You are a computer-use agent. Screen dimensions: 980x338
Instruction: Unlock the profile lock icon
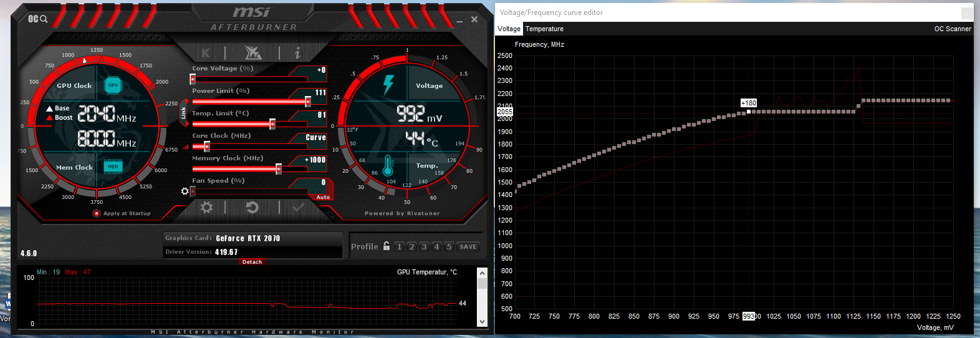(387, 246)
